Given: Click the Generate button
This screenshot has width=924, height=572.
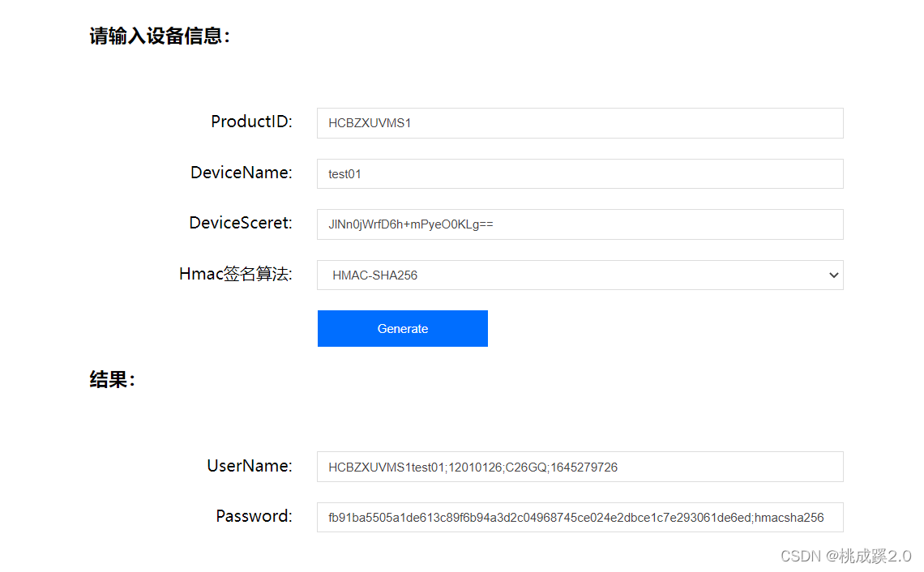Looking at the screenshot, I should click(x=402, y=328).
